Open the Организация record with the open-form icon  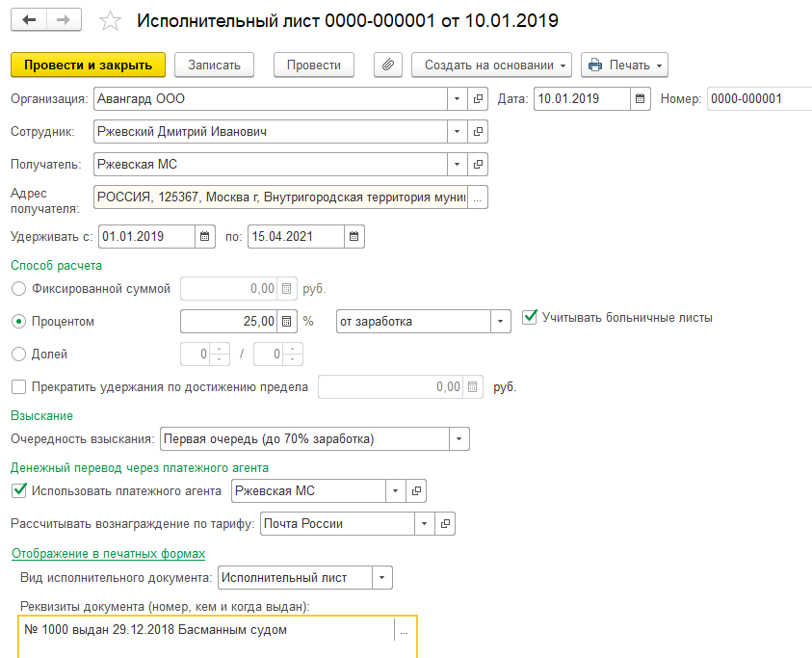(478, 98)
